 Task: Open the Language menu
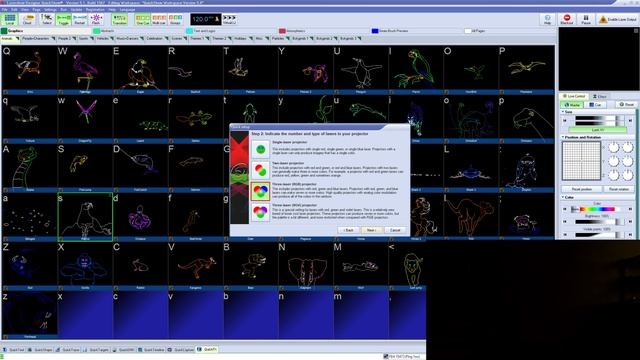click(127, 9)
